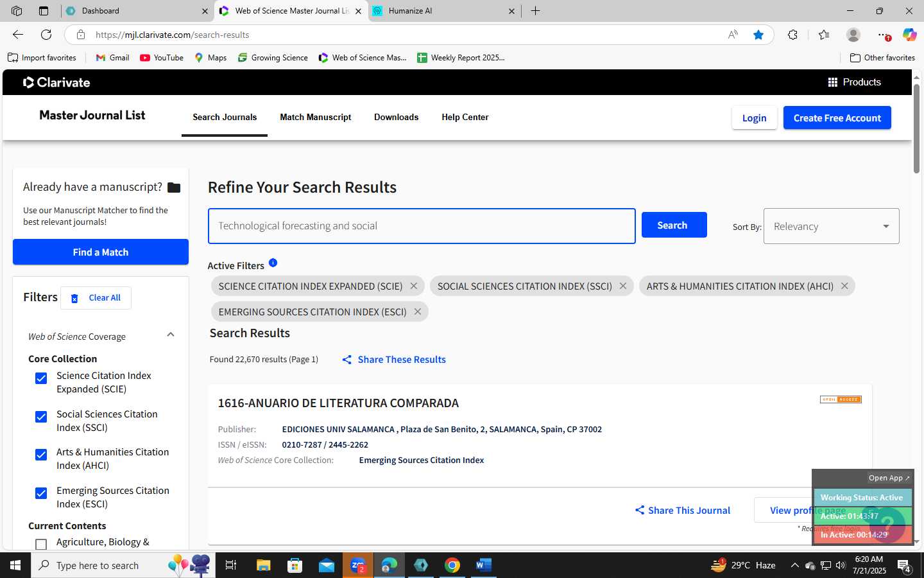Image resolution: width=924 pixels, height=578 pixels.
Task: Open Microsoft Store from taskbar
Action: [295, 565]
